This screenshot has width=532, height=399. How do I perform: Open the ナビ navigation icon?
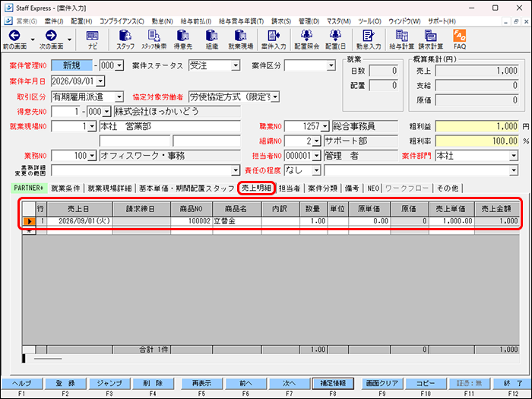tap(92, 40)
